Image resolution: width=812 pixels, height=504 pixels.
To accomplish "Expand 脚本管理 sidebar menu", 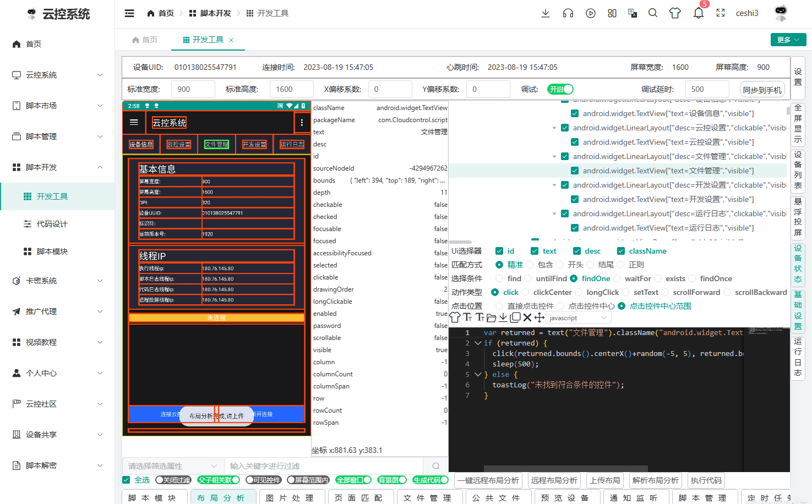I will pos(57,136).
